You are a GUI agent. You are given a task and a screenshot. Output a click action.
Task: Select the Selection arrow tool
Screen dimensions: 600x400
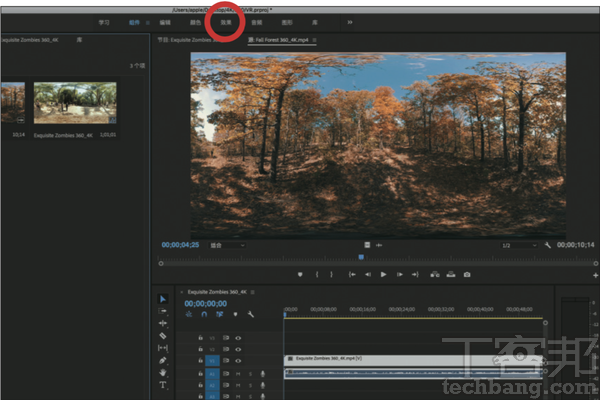(x=163, y=299)
